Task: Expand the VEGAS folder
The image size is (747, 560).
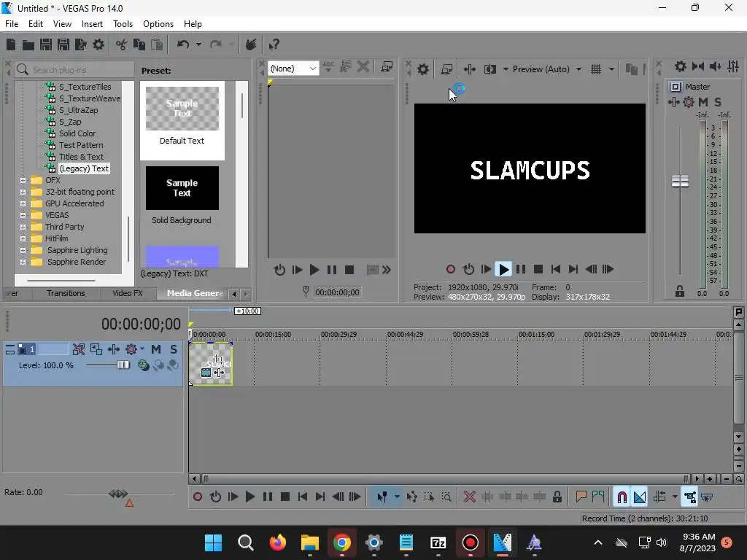Action: tap(23, 215)
